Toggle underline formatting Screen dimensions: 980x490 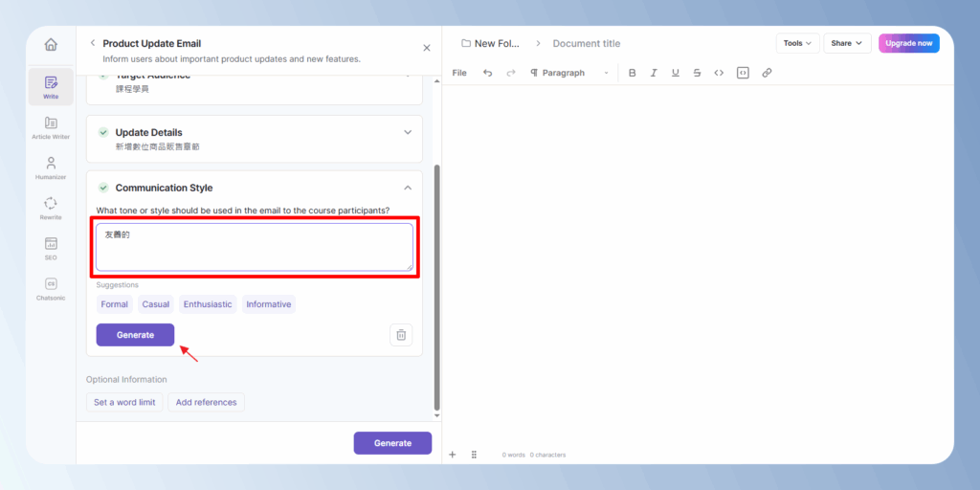(x=675, y=73)
